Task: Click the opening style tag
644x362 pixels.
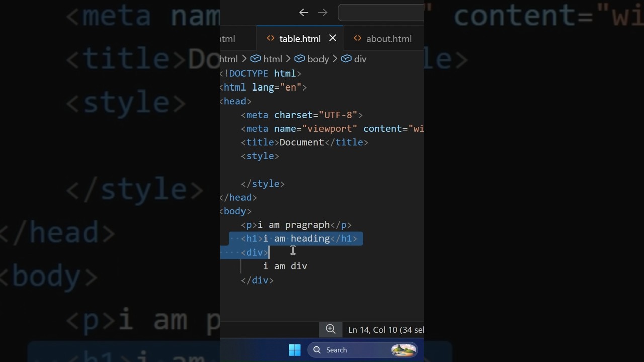Action: click(260, 156)
